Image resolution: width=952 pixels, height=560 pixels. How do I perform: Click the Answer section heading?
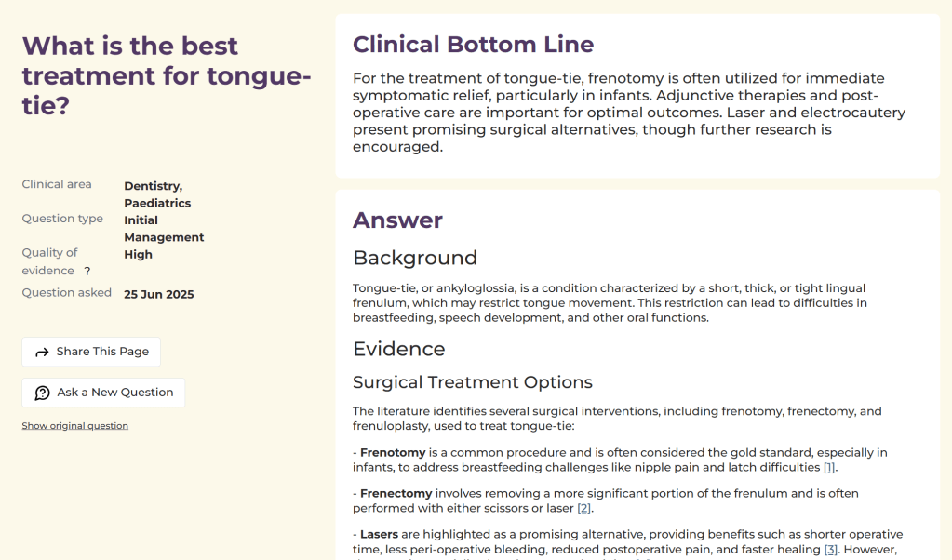397,220
